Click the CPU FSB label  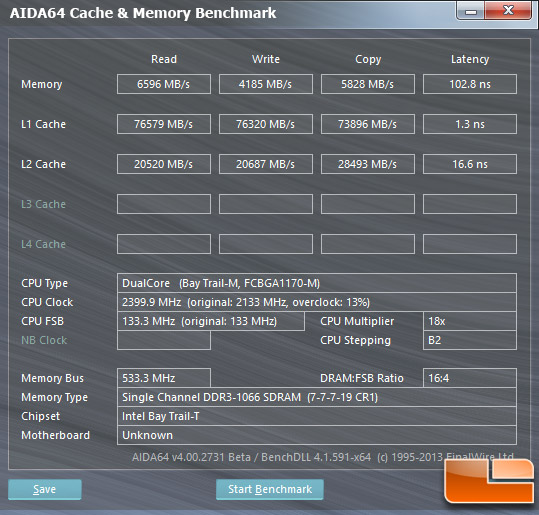pos(43,321)
